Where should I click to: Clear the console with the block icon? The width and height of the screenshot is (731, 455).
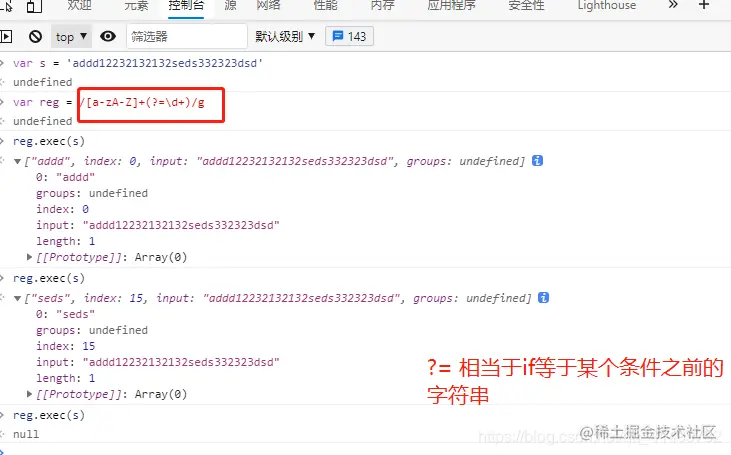point(35,36)
